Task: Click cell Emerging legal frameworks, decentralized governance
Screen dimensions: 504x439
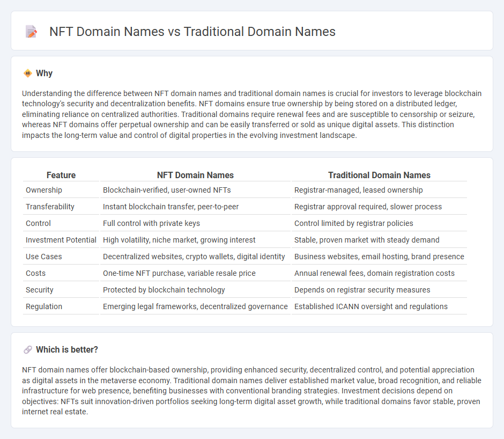Action: [195, 306]
